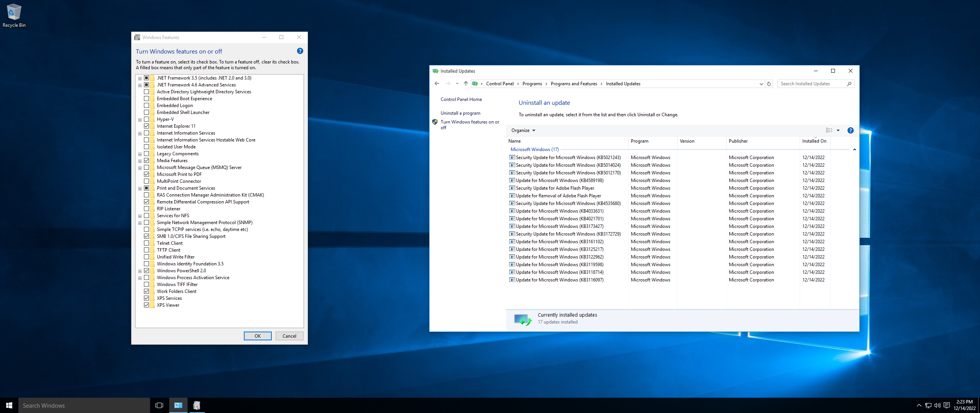
Task: Go back in Installed Updates window
Action: tap(437, 83)
